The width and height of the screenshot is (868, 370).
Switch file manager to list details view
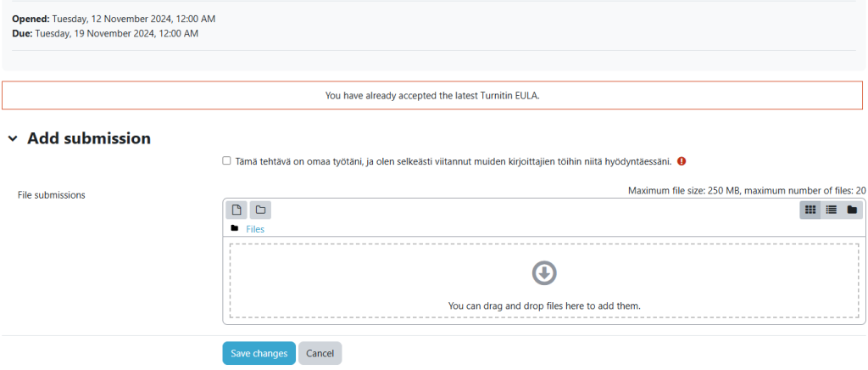pyautogui.click(x=831, y=210)
